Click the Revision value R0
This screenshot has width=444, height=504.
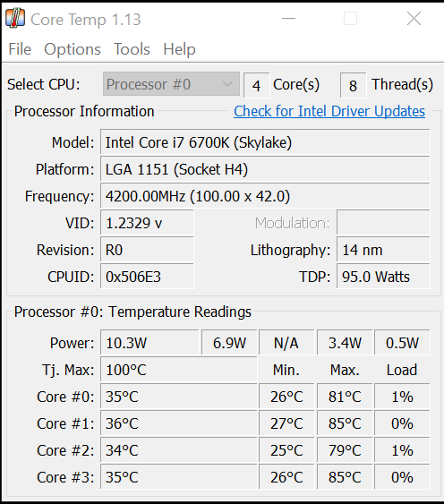[x=147, y=250]
